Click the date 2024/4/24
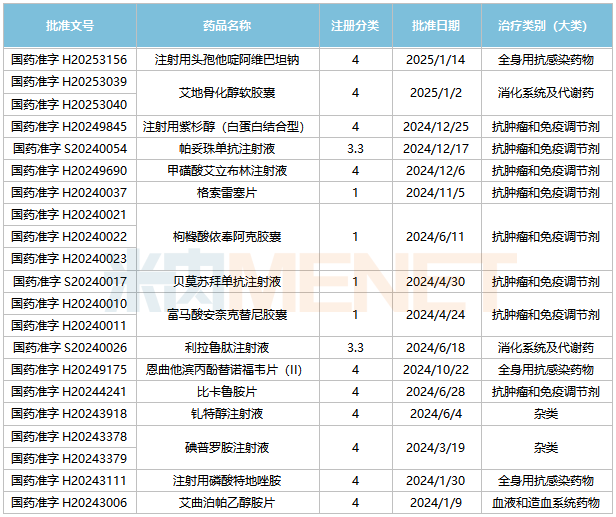The height and width of the screenshot is (517, 616). 436,314
